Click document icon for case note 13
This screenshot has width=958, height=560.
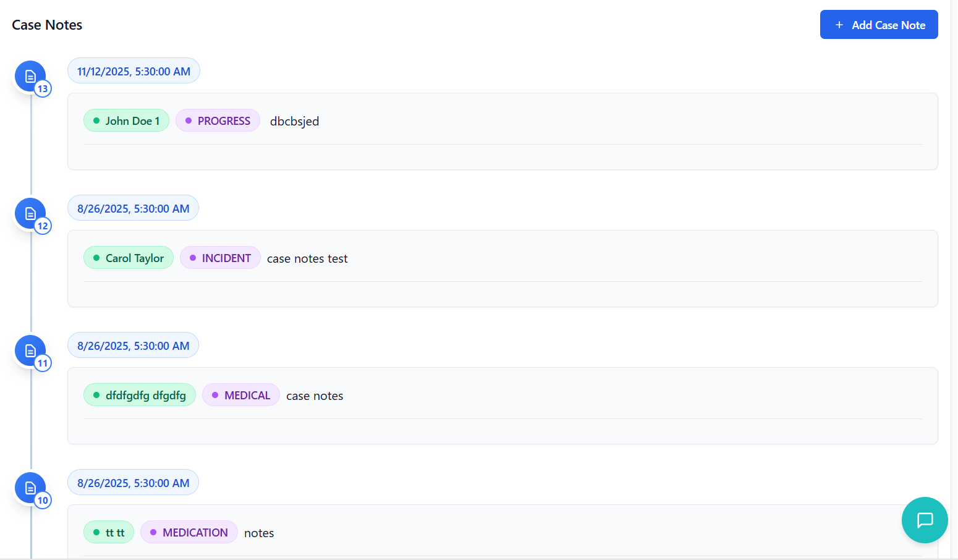click(x=30, y=76)
